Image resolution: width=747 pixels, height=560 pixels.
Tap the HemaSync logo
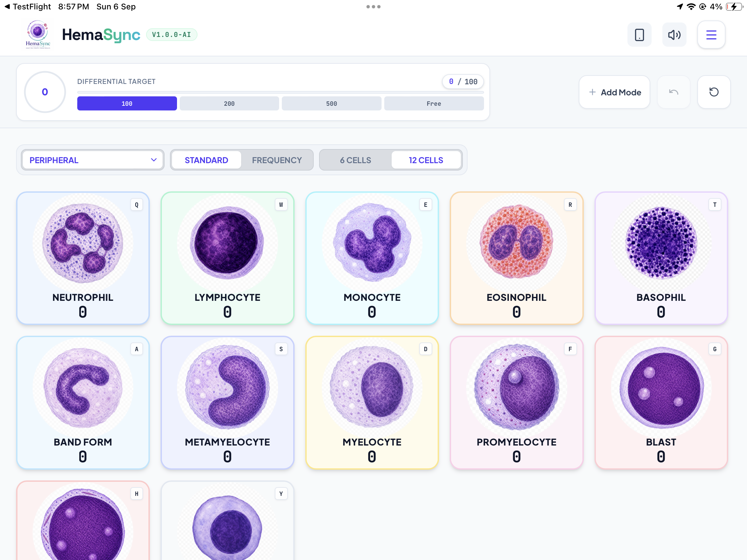click(38, 35)
